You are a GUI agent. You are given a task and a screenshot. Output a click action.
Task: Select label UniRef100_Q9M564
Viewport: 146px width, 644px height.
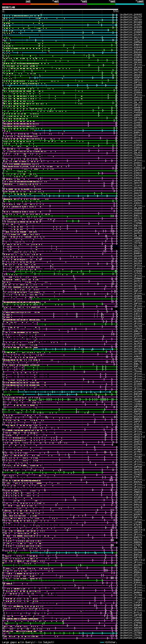click(131, 42)
